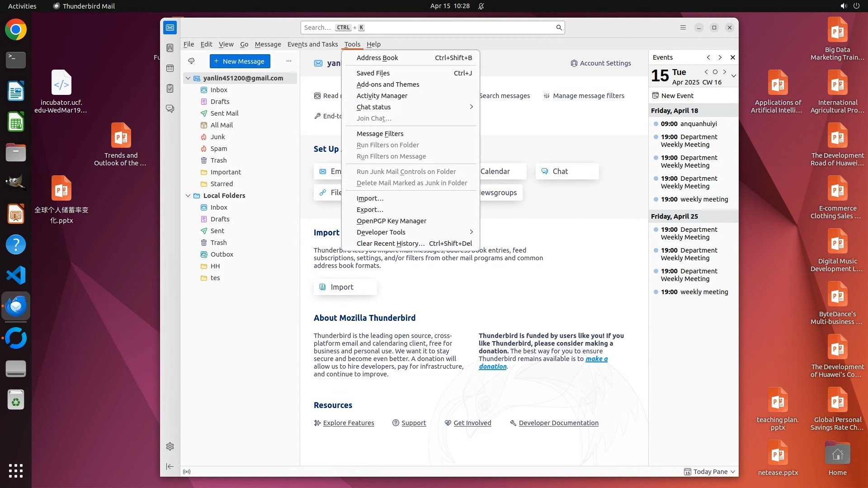Open the Calendar spaces icon

(x=170, y=68)
